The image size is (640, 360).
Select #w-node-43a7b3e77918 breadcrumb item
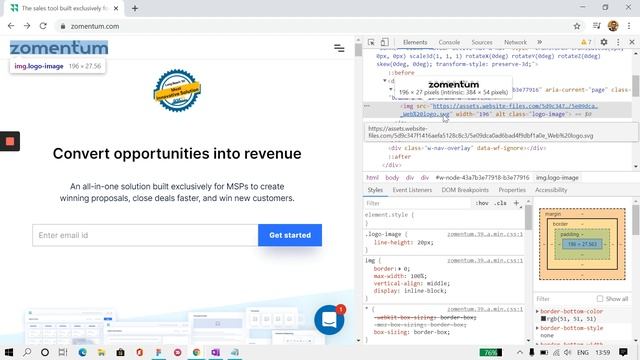click(482, 178)
